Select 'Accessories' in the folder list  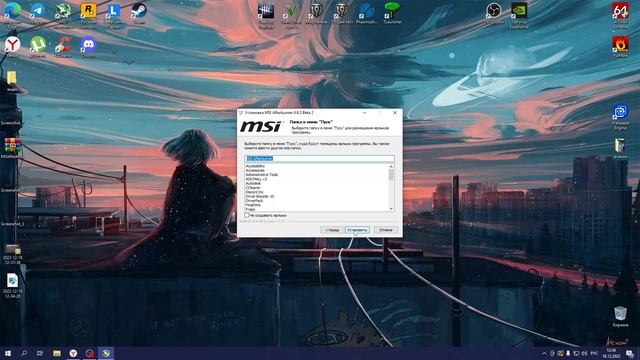(255, 170)
